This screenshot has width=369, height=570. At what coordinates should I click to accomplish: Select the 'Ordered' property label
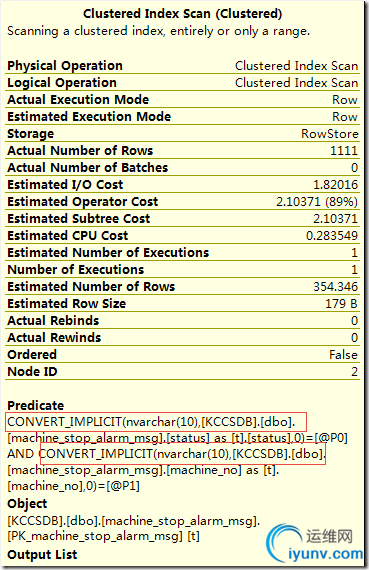pyautogui.click(x=32, y=354)
